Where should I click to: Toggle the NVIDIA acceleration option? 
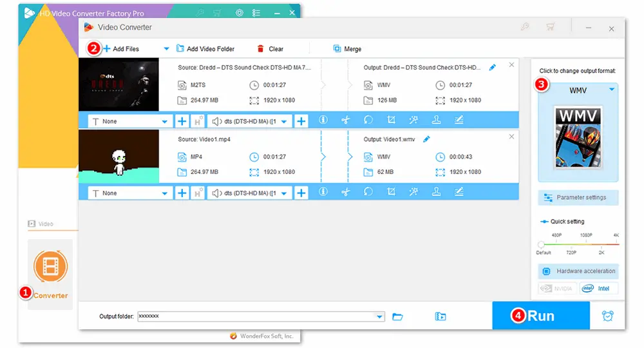(558, 289)
